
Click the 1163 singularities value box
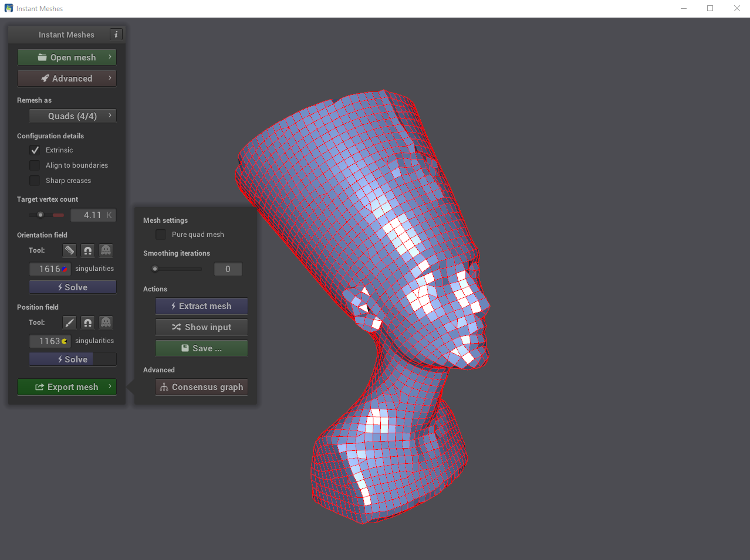pos(50,341)
